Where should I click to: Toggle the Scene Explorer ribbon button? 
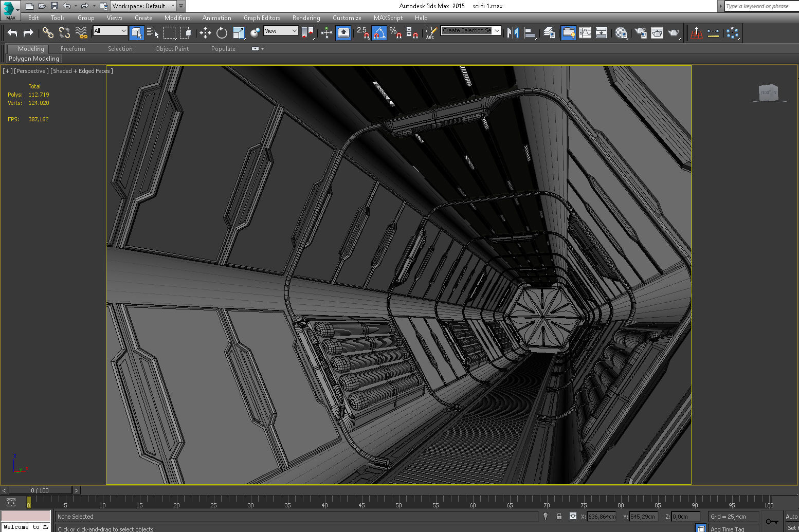coord(568,33)
